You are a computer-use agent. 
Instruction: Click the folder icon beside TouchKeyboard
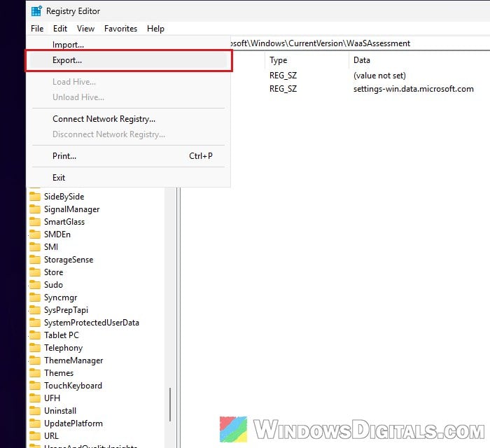[35, 386]
